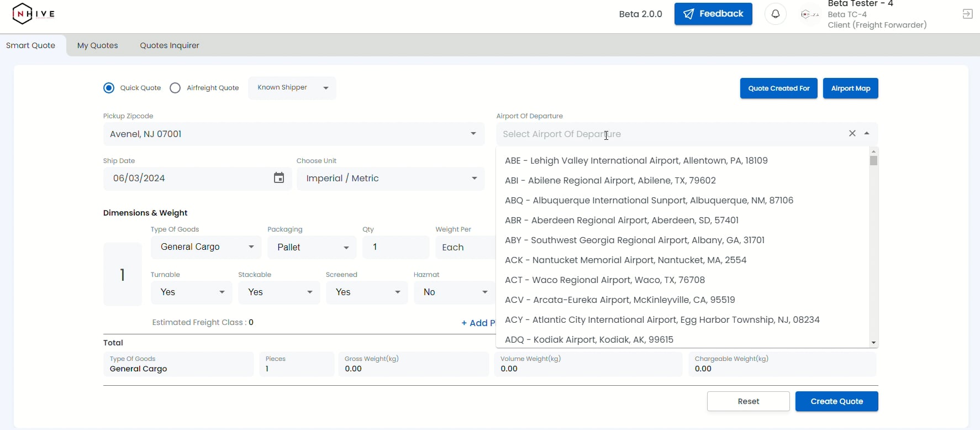The image size is (980, 430).
Task: Open the Screened dropdown
Action: click(x=367, y=292)
